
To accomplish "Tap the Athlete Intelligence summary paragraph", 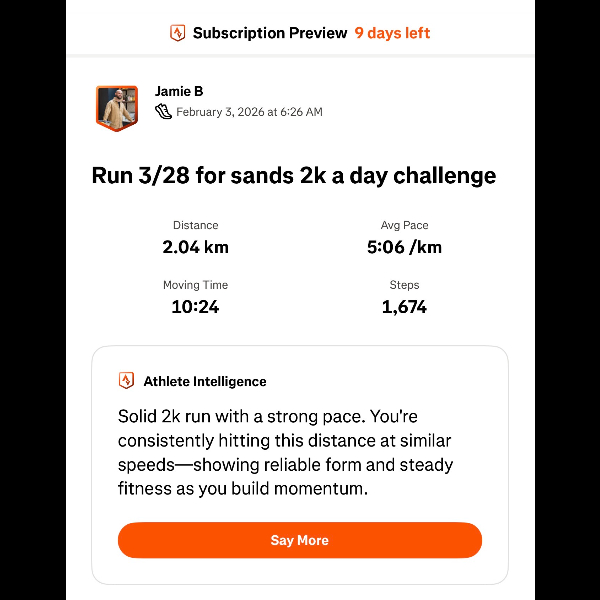I will coord(286,453).
